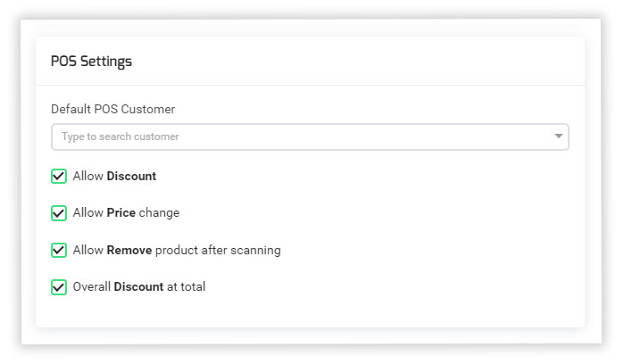This screenshot has width=624, height=364.
Task: Click the 'at total' text
Action: tap(187, 287)
